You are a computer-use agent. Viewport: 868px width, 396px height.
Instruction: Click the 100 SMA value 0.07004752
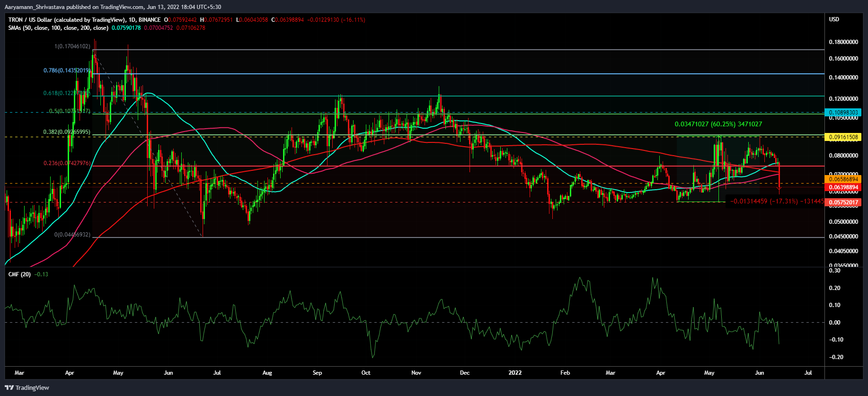click(159, 28)
